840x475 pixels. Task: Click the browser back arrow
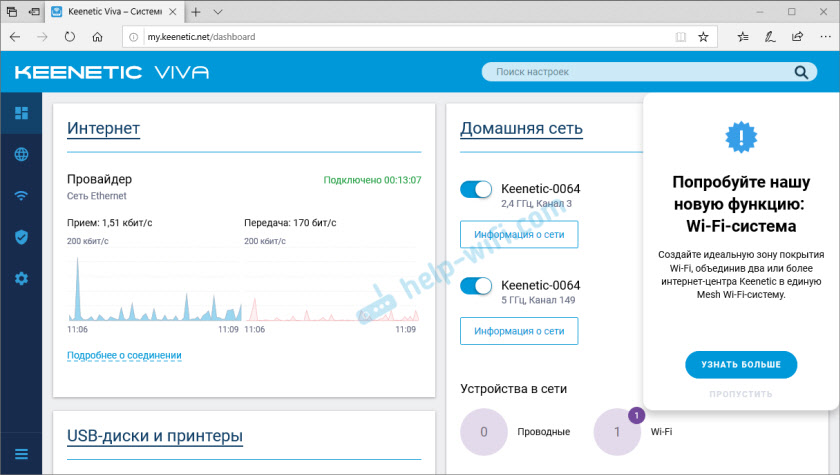[15, 37]
